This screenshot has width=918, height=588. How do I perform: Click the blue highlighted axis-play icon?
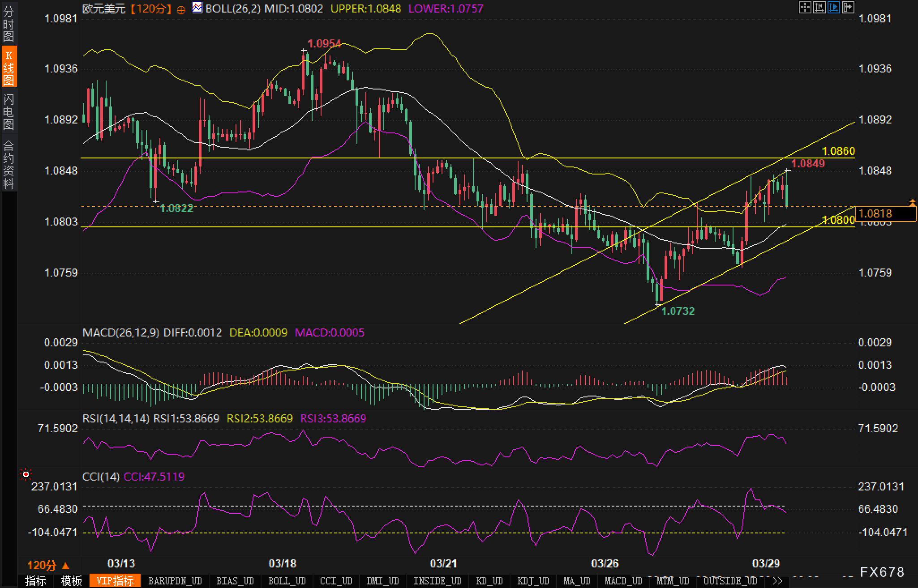[x=834, y=7]
